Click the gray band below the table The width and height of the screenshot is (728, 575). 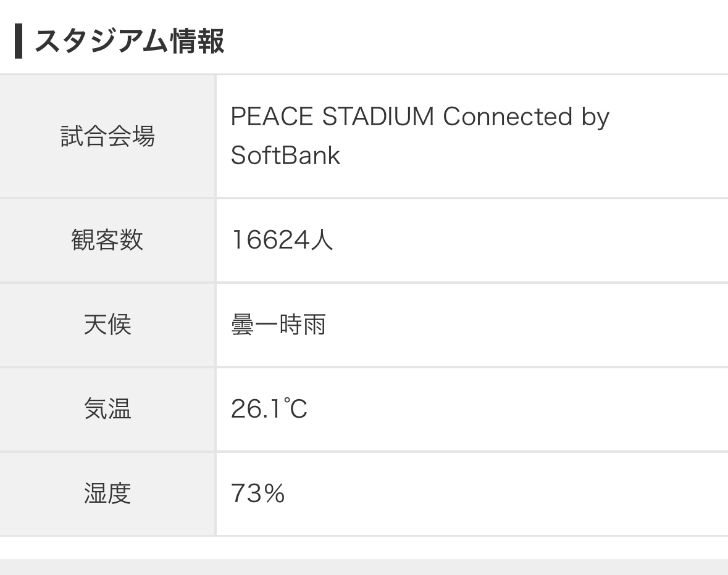(x=364, y=567)
